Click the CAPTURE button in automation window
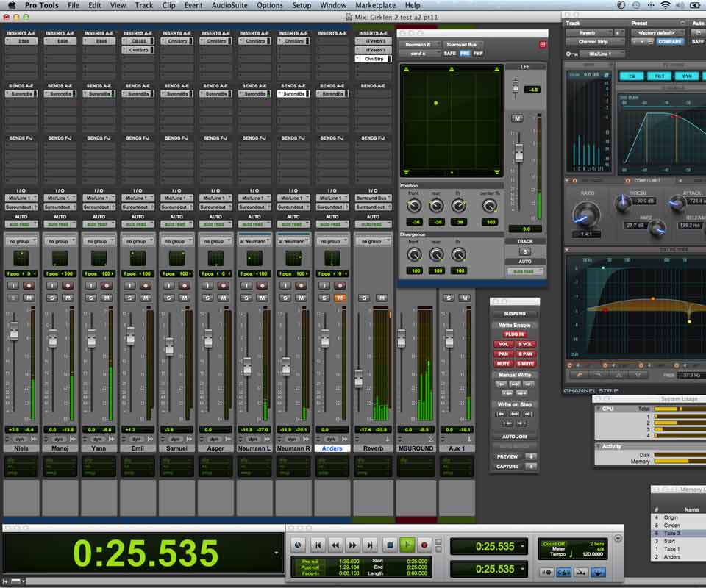The height and width of the screenshot is (588, 706). click(507, 467)
